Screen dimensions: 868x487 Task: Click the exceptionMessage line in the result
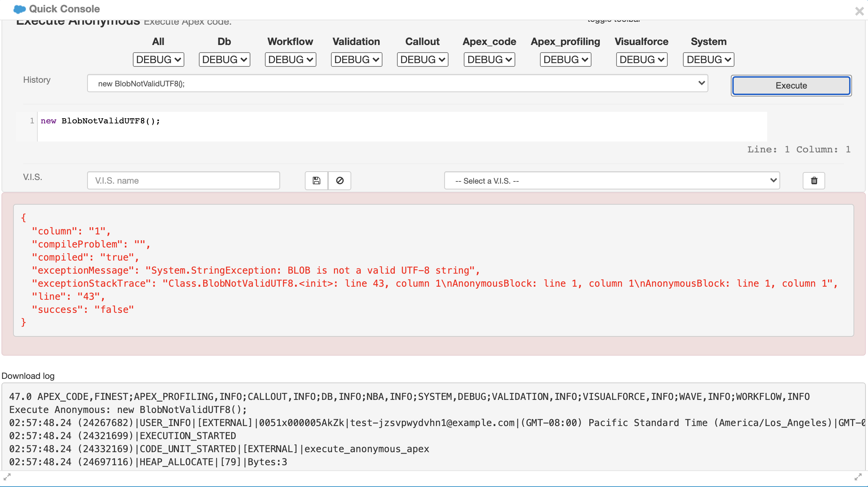(x=256, y=270)
